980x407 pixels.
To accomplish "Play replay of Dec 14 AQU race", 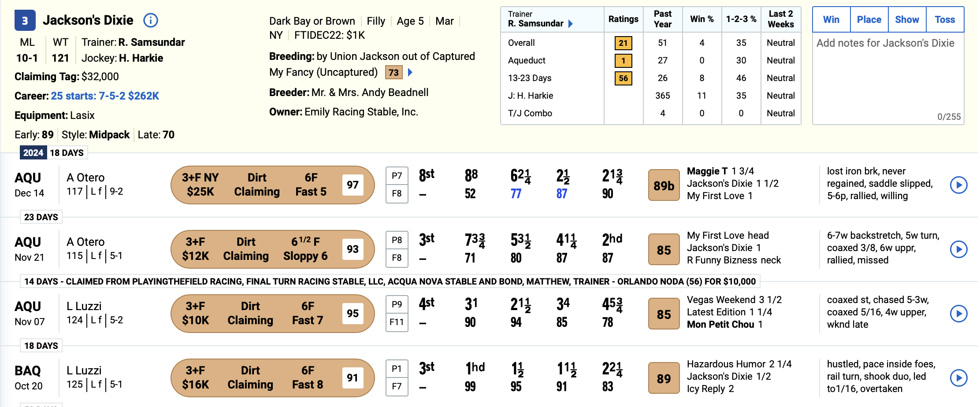I will pyautogui.click(x=958, y=185).
